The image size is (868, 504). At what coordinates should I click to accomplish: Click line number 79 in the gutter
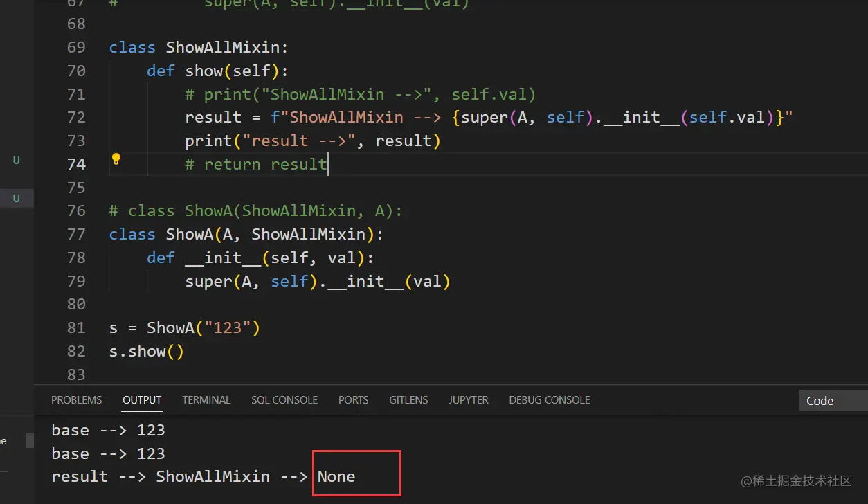click(76, 281)
